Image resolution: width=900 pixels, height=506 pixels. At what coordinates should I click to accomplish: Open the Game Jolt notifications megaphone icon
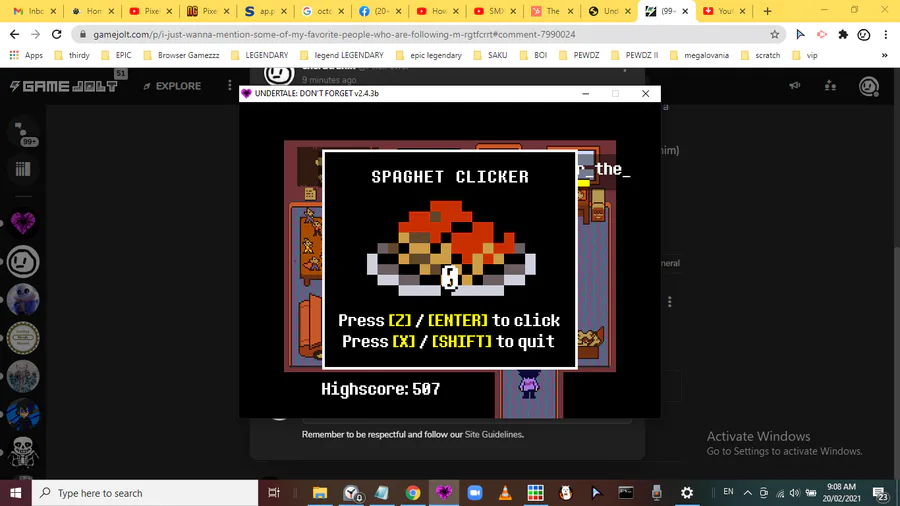pos(794,85)
